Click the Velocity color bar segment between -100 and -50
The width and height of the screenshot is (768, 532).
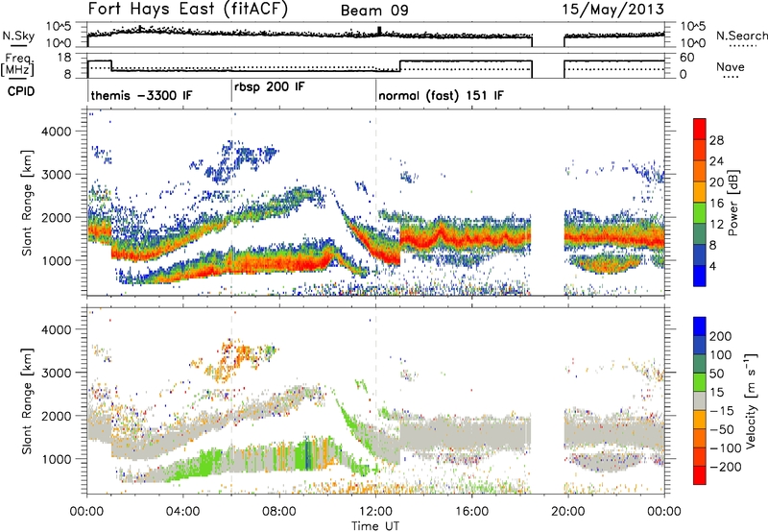click(700, 438)
